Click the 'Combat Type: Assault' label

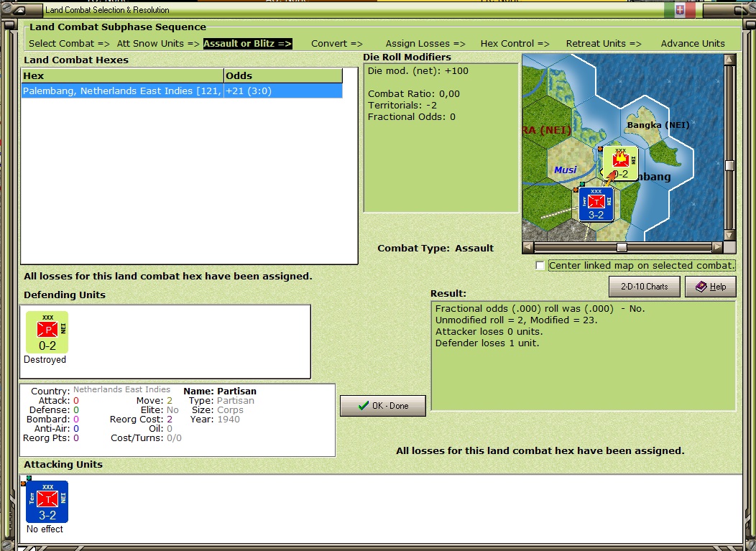[435, 249]
